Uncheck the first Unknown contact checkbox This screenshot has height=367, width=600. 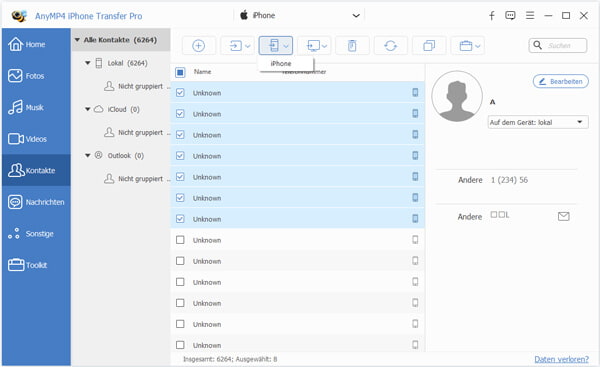180,93
